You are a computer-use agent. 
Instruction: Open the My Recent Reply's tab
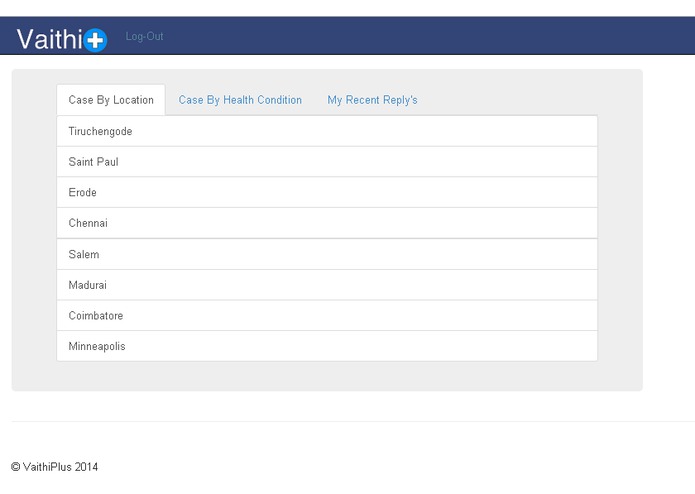point(372,100)
